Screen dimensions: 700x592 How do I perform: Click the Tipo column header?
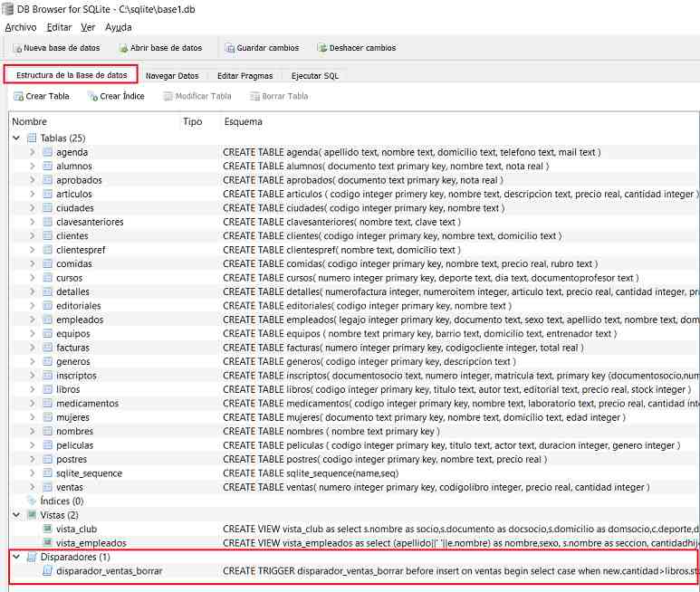tap(192, 122)
